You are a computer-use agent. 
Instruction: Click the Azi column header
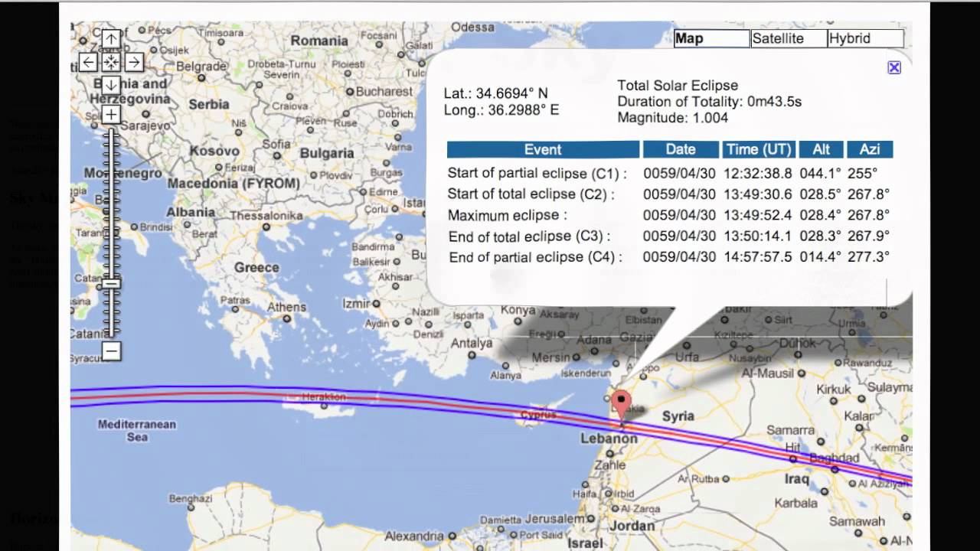870,149
